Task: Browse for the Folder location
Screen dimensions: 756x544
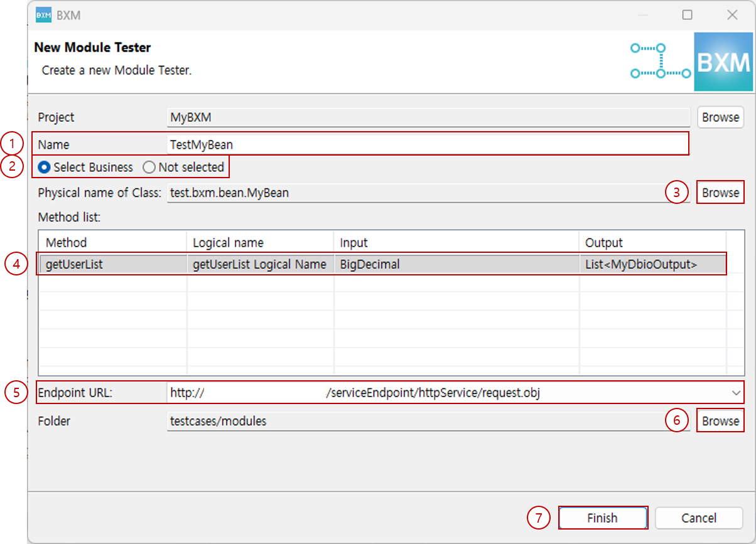Action: [x=720, y=420]
